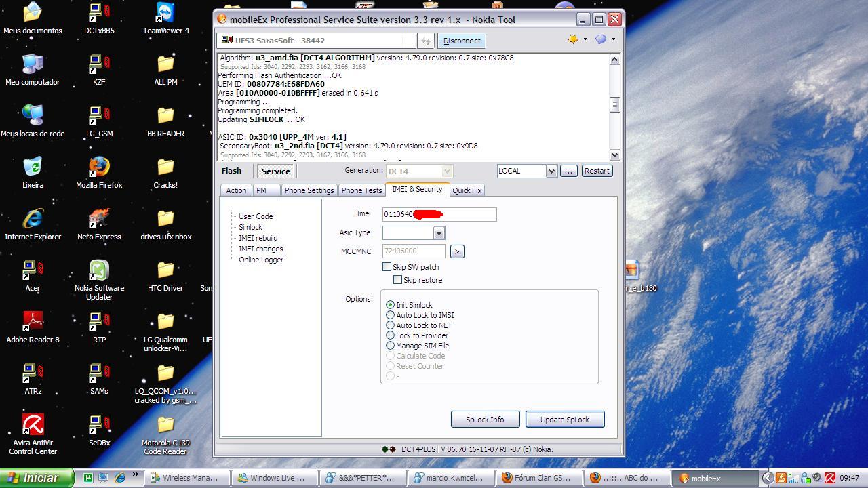Launch Internet Explorer desktop icon
This screenshot has height=488, width=868.
click(x=33, y=224)
